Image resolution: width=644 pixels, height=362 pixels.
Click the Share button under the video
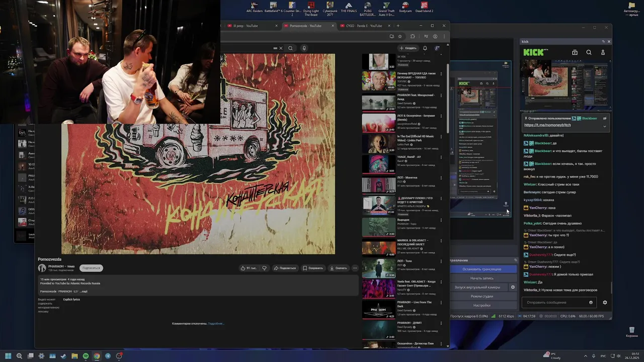(x=285, y=268)
